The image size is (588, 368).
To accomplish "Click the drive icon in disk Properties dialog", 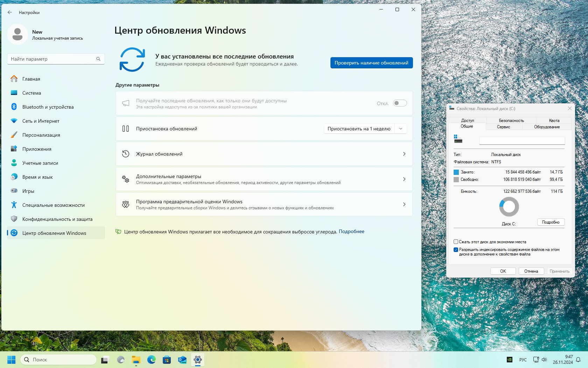I will coord(458,139).
